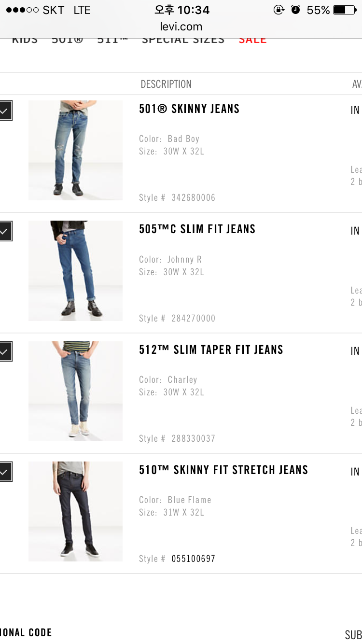Viewport: 362px width, 644px height.
Task: Tap style number 055100697
Action: click(x=194, y=559)
